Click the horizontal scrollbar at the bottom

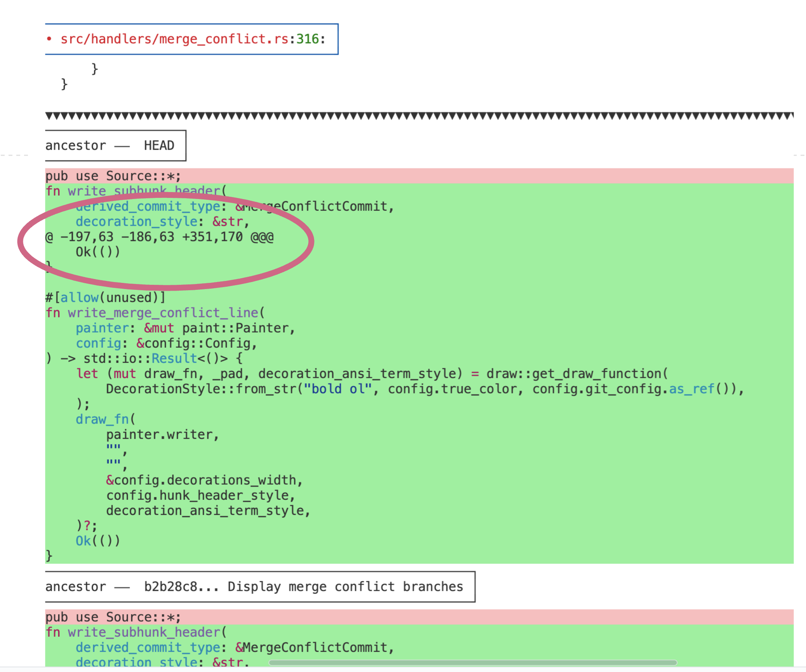point(472,662)
